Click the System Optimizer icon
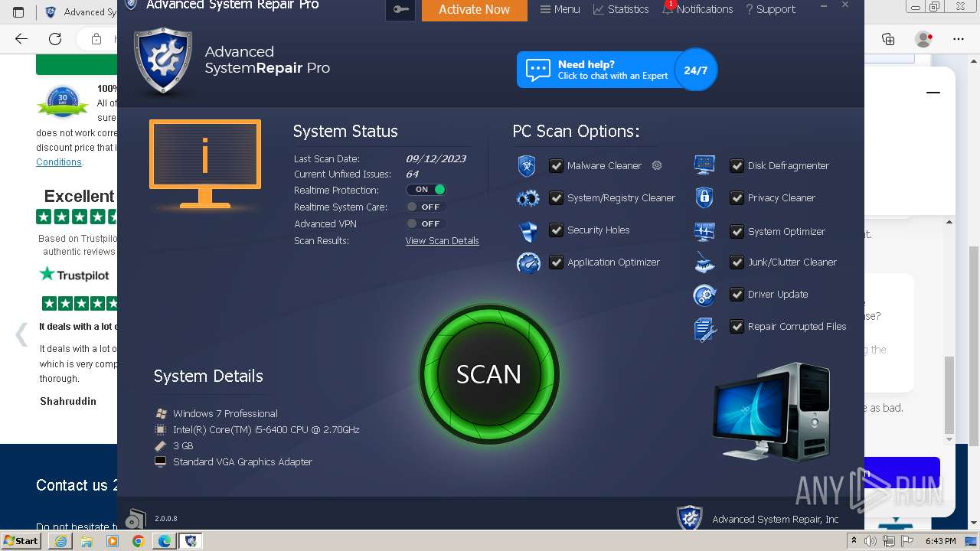The height and width of the screenshot is (551, 980). [x=704, y=231]
